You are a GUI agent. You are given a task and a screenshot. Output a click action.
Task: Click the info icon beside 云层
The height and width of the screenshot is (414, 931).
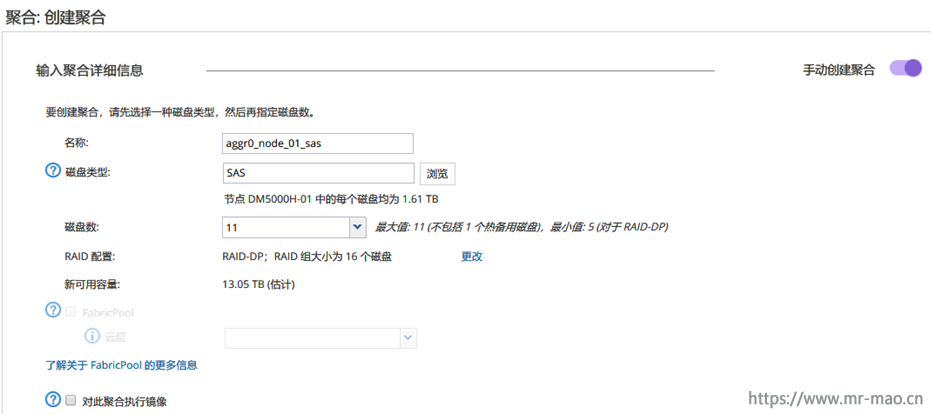point(91,337)
